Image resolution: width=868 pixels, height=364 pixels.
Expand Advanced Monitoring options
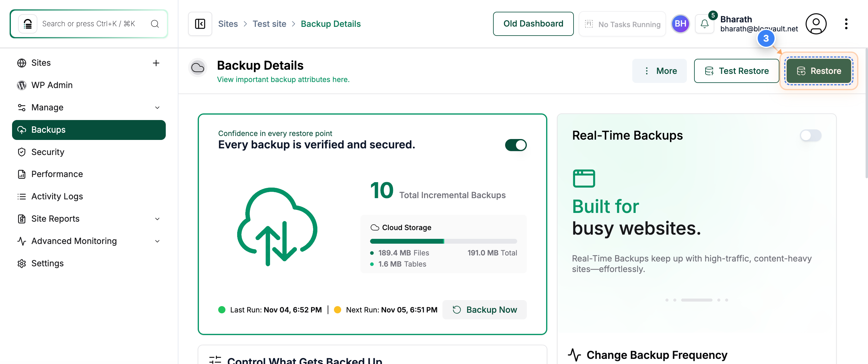point(157,241)
